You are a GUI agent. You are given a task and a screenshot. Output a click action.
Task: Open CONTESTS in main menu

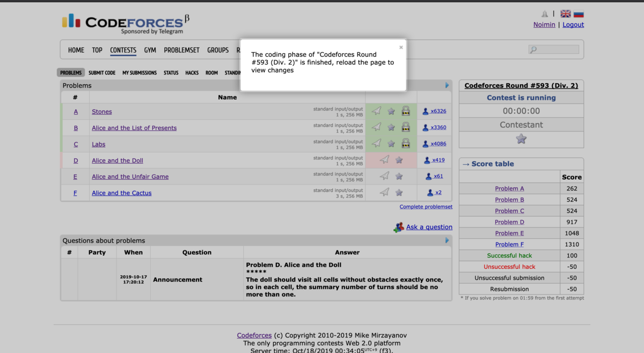[x=123, y=50]
